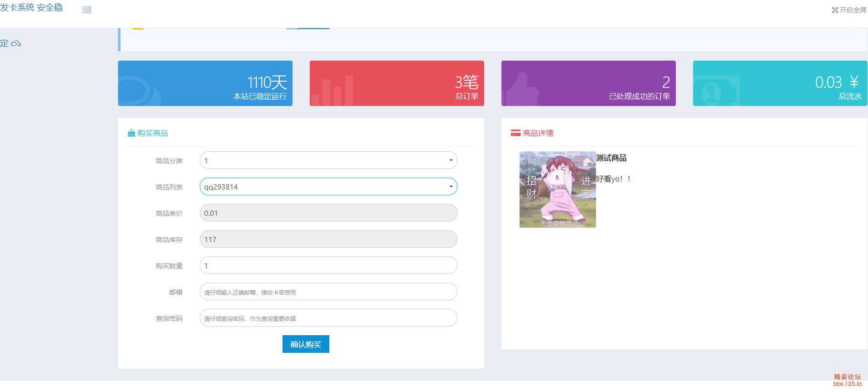Click the cloud icon in the sidebar
The width and height of the screenshot is (868, 392).
[x=16, y=44]
